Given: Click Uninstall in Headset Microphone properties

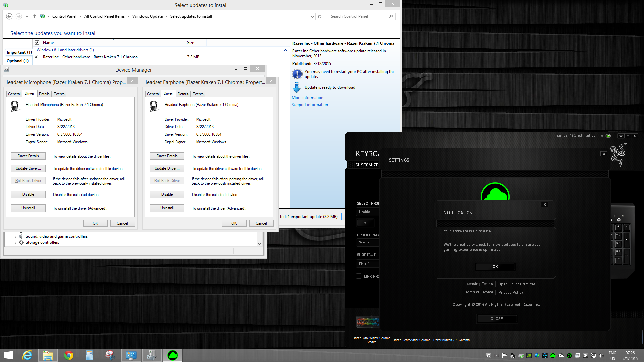Looking at the screenshot, I should [x=28, y=208].
